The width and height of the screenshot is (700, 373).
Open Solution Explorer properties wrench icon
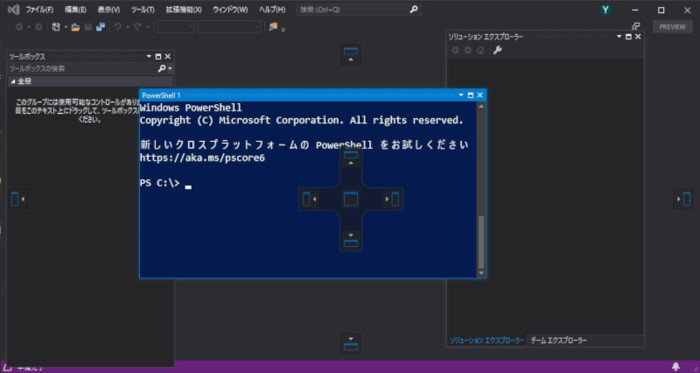tap(497, 50)
